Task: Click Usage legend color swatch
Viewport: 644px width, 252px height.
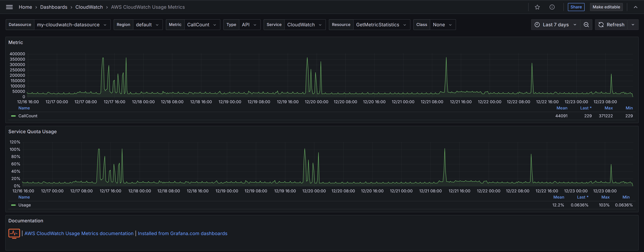Action: tap(14, 205)
